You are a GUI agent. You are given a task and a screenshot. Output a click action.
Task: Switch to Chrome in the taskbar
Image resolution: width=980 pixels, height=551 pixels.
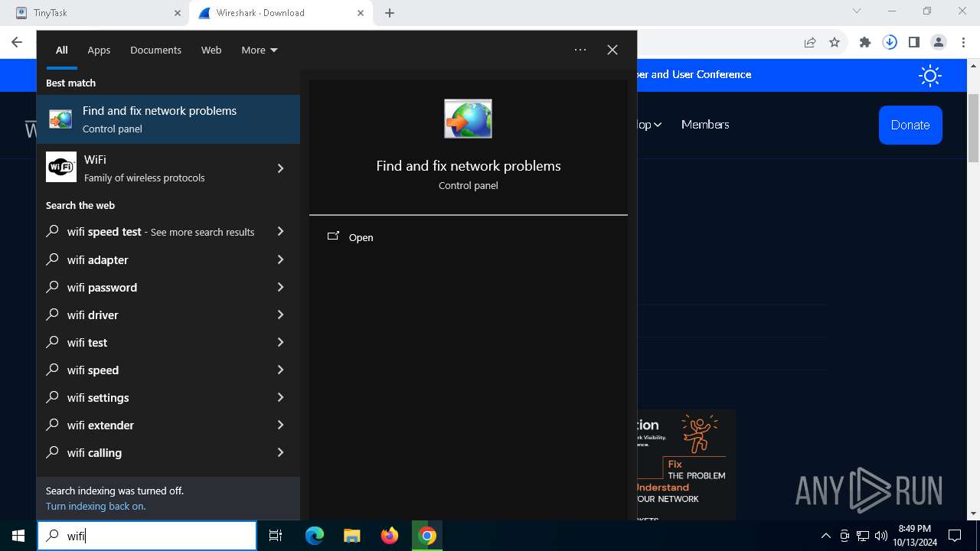[427, 536]
